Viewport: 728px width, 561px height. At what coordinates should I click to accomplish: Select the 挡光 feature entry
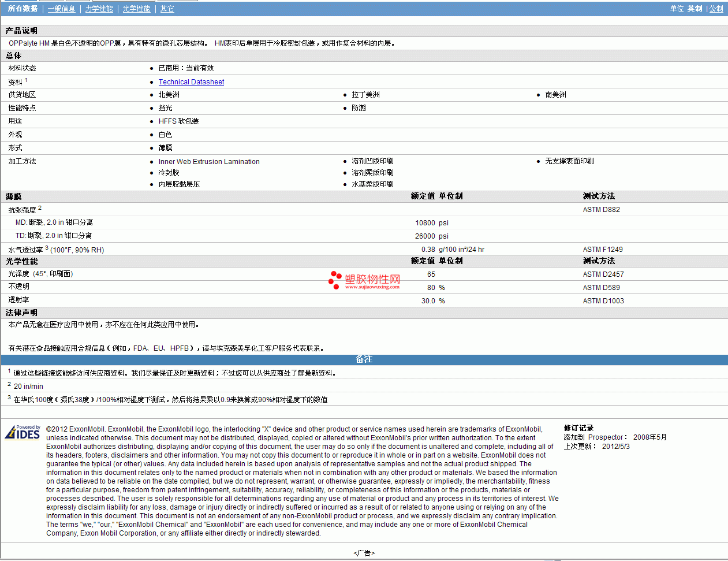165,108
